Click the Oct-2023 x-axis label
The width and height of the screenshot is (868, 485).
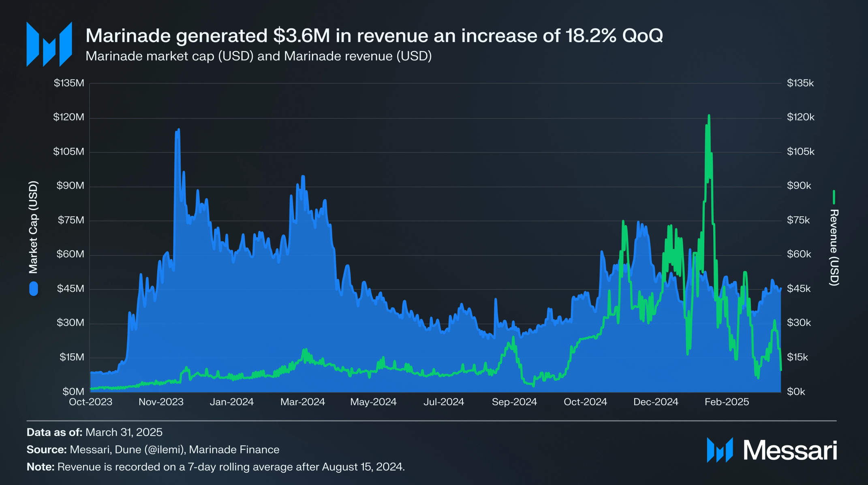90,402
